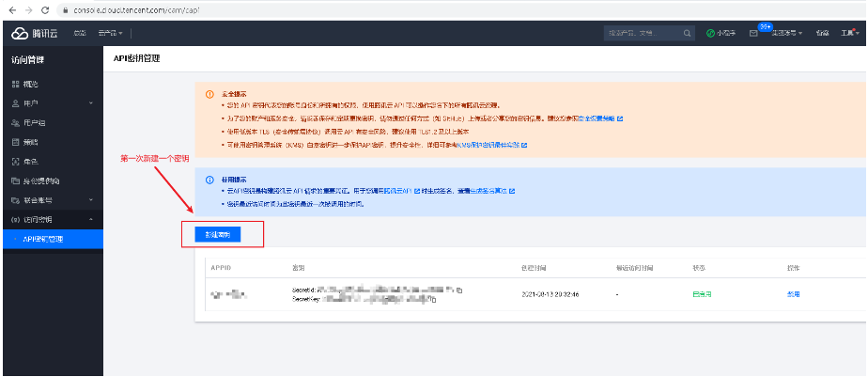Open the 生成签名算法 link
Viewport: 868px width, 377px height.
coord(488,191)
